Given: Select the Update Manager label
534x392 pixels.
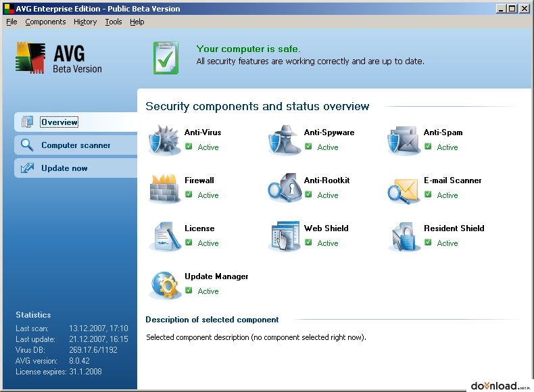Looking at the screenshot, I should pyautogui.click(x=216, y=276).
